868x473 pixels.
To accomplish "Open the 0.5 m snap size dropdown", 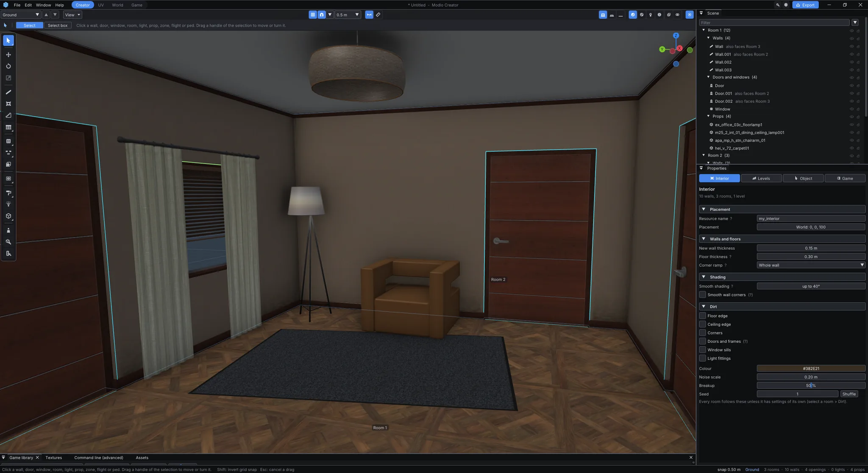I will 348,15.
